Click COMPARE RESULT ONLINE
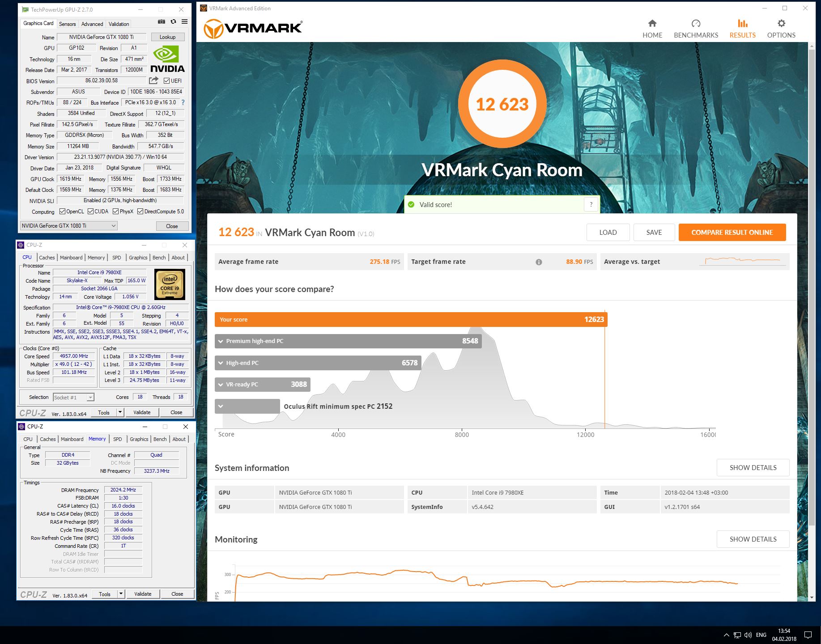821x644 pixels. click(x=732, y=233)
